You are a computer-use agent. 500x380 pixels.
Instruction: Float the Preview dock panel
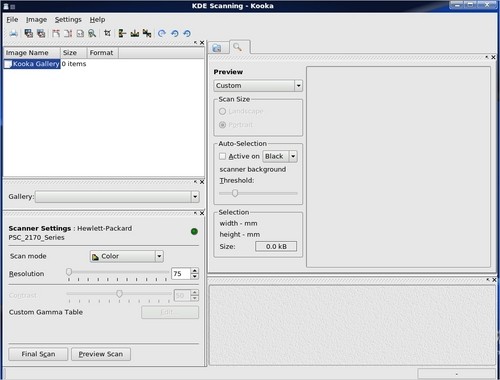(487, 57)
